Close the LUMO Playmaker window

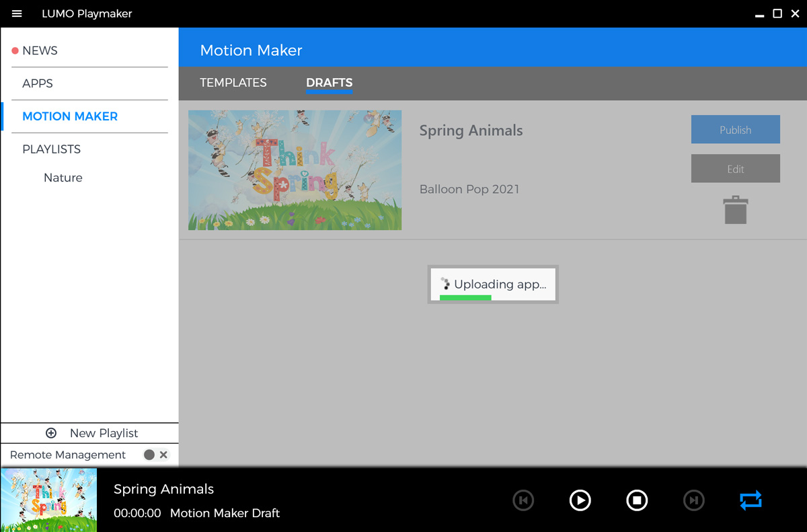click(794, 13)
